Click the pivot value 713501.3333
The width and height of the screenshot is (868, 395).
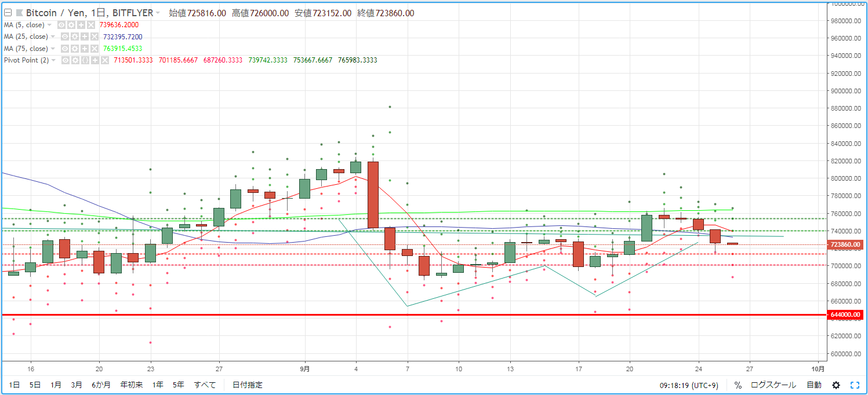coord(133,60)
